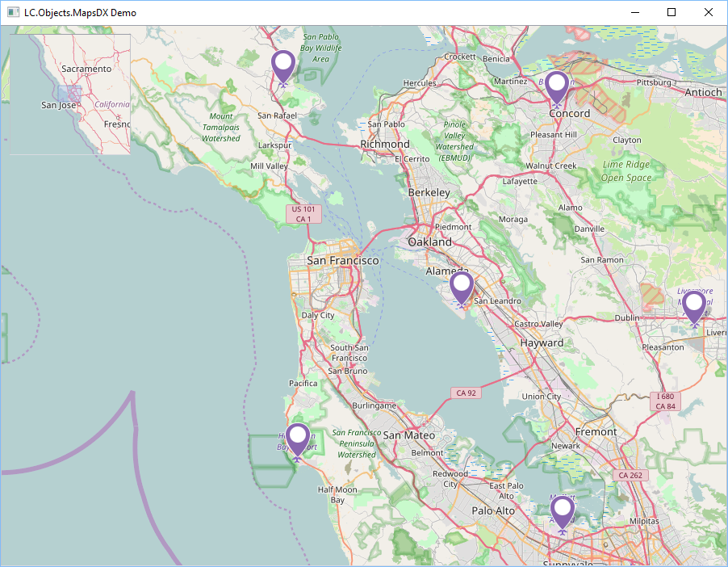Click the Daly City label
Viewport: 728px width, 567px height.
point(318,315)
